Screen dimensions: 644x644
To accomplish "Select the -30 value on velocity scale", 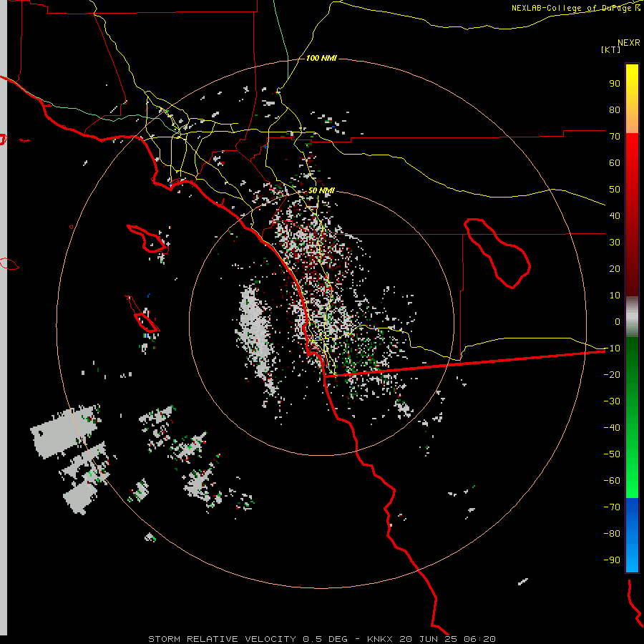I will click(612, 401).
